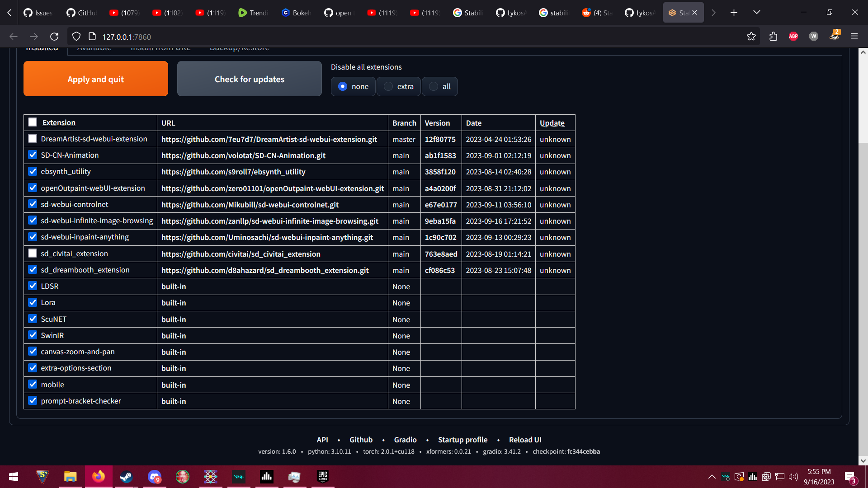This screenshot has height=488, width=868.
Task: Open notifications from the system tray
Action: (x=852, y=477)
